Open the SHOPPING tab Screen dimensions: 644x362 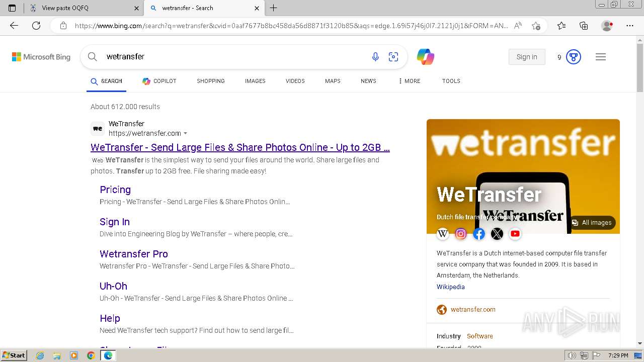pyautogui.click(x=211, y=81)
